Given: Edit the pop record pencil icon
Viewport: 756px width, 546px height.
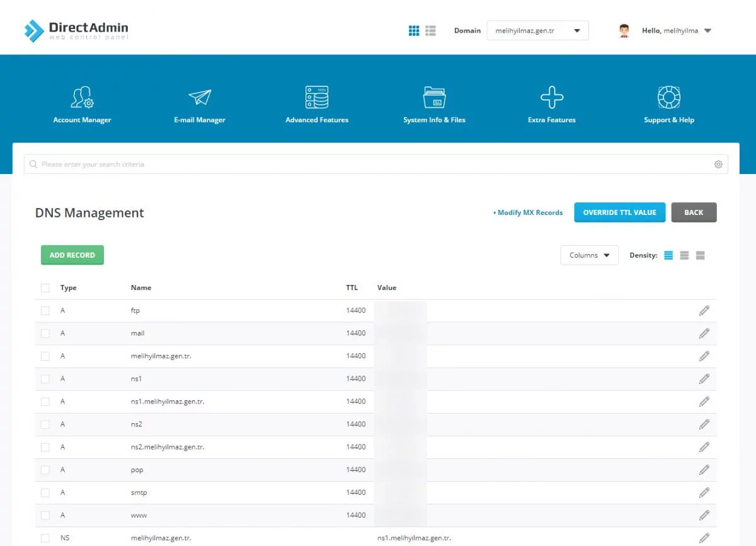Looking at the screenshot, I should [704, 469].
